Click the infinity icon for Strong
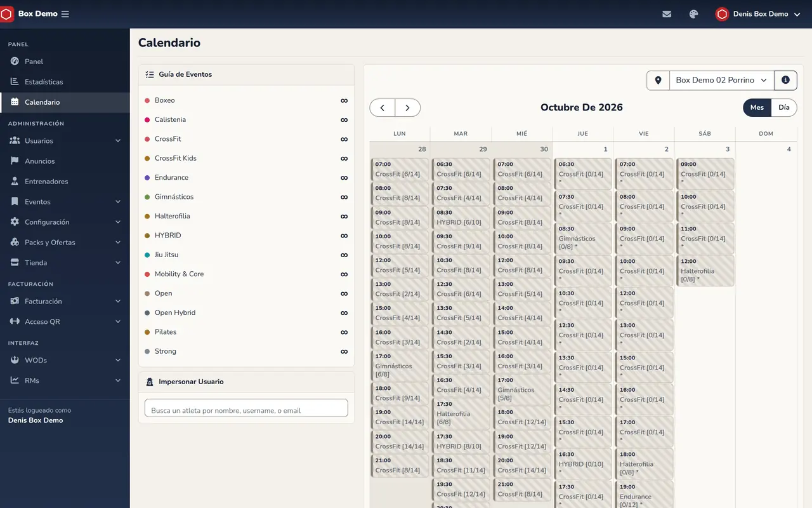The width and height of the screenshot is (812, 508). [344, 352]
